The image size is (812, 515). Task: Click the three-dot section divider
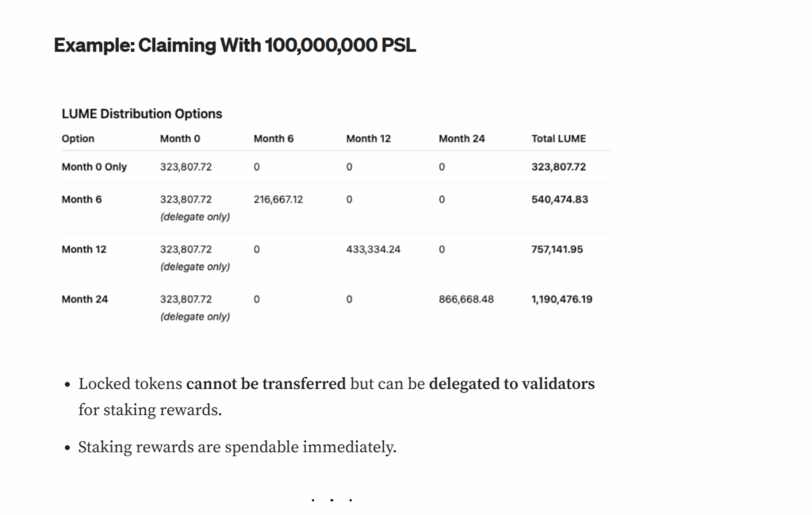pos(331,501)
